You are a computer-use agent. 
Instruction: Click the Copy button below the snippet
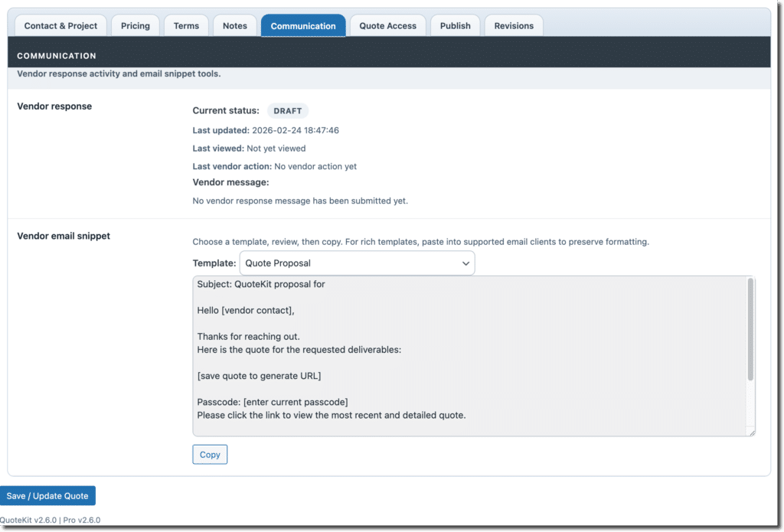210,455
